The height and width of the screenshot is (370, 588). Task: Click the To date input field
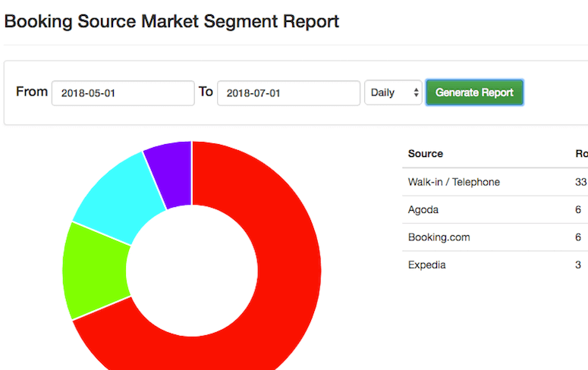point(288,93)
